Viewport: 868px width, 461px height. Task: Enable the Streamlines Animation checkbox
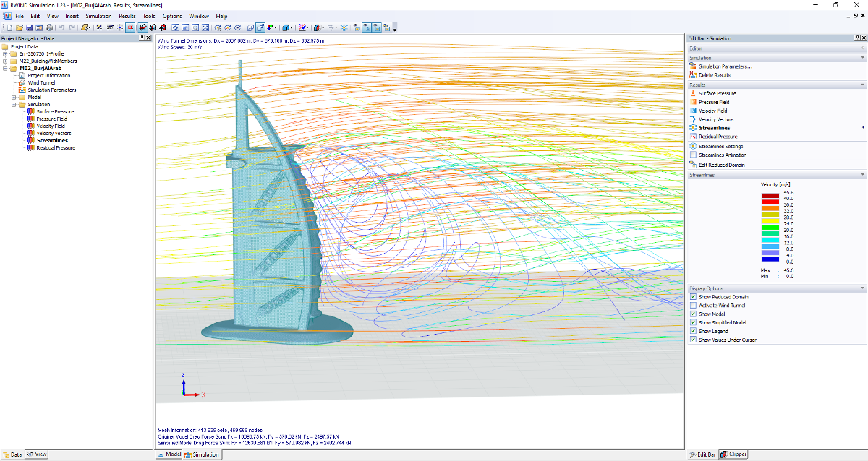click(x=693, y=155)
